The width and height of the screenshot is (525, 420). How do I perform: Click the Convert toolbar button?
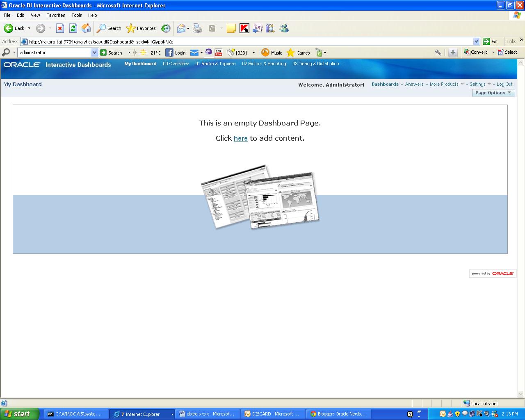tap(476, 52)
